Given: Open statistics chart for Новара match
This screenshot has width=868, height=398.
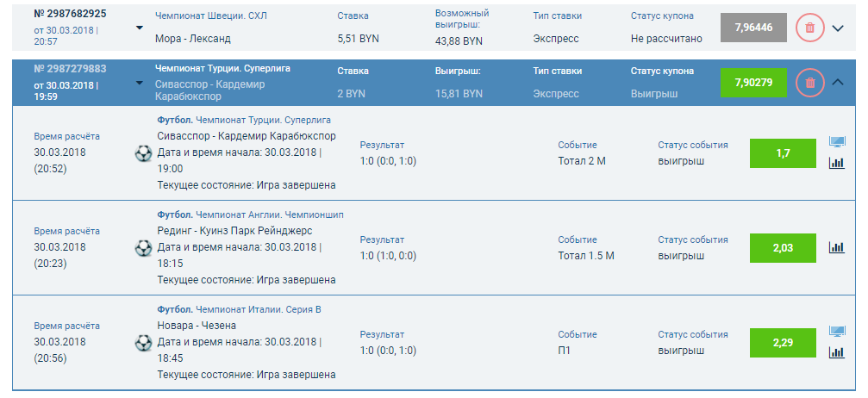Looking at the screenshot, I should 836,352.
